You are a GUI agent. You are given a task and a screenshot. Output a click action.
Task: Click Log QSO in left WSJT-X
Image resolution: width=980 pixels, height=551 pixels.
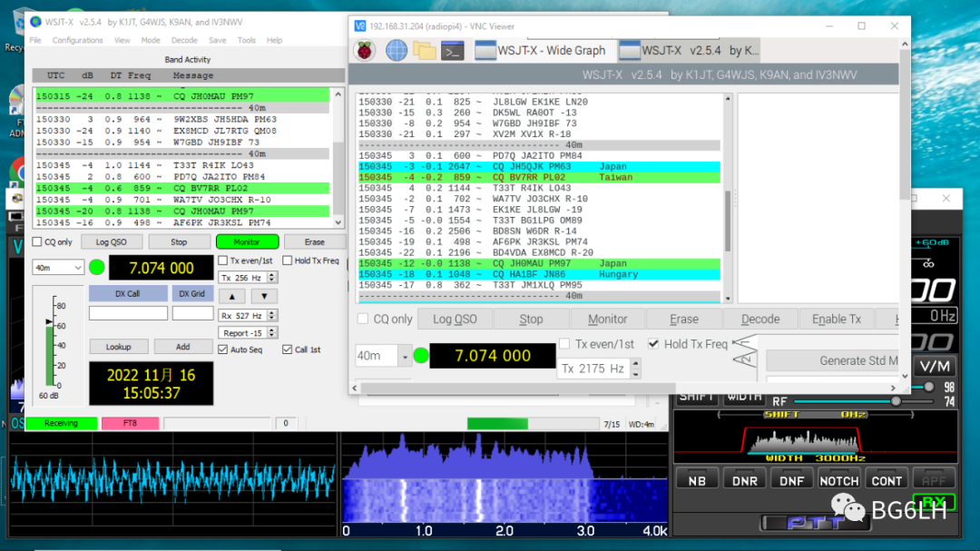(x=112, y=242)
